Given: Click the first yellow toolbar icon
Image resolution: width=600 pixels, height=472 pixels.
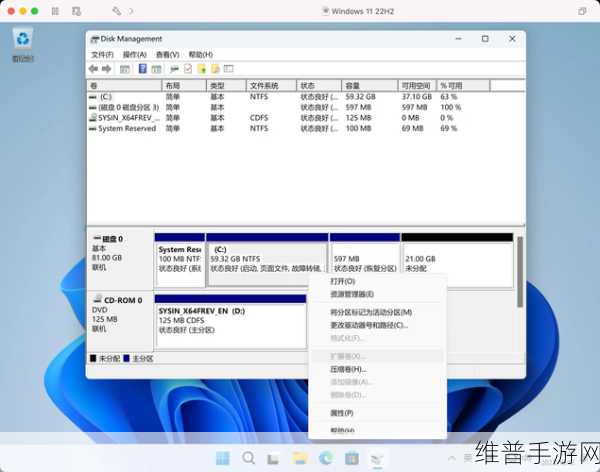Looking at the screenshot, I should point(202,69).
